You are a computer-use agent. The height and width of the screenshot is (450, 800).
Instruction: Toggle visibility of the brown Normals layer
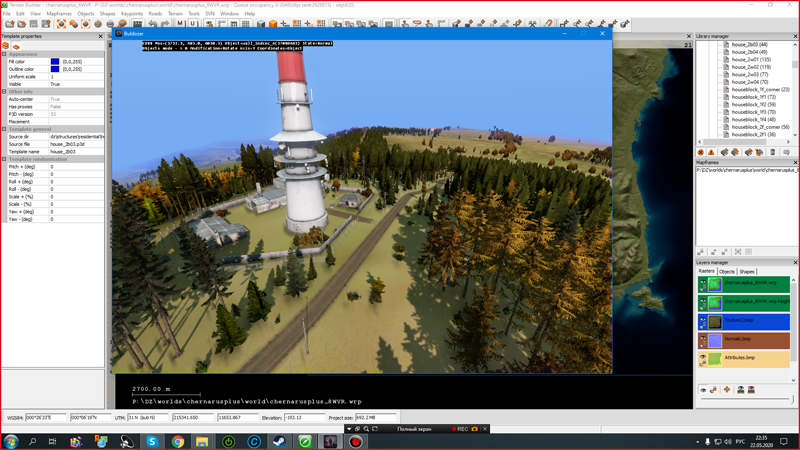tap(703, 340)
